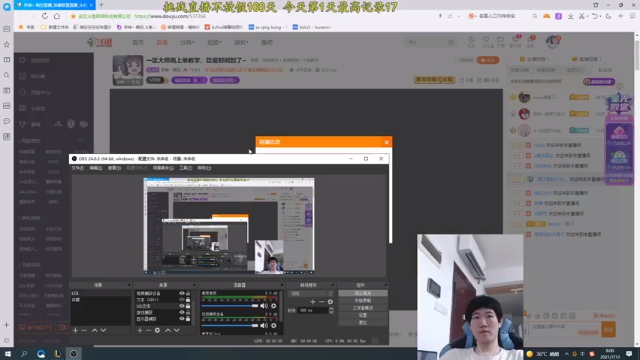The image size is (640, 360).
Task: Toggle visibility of first source in list
Action: [x=182, y=293]
